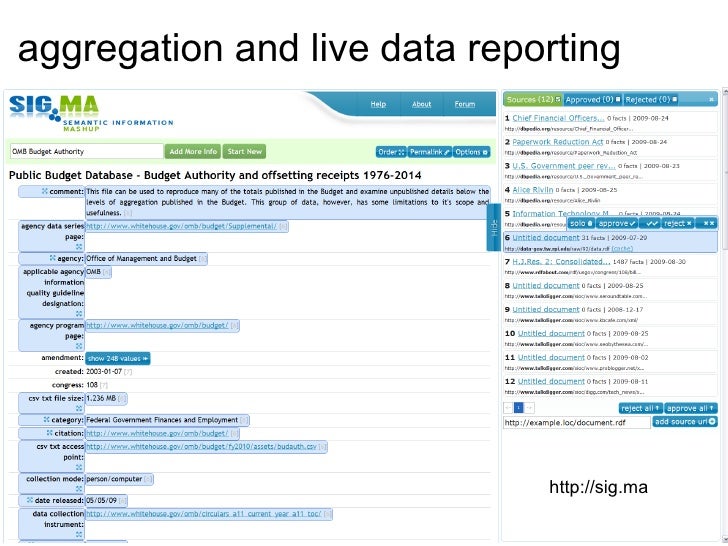This screenshot has height=546, width=728.
Task: Click move icon beside date released label
Action: tap(30, 500)
